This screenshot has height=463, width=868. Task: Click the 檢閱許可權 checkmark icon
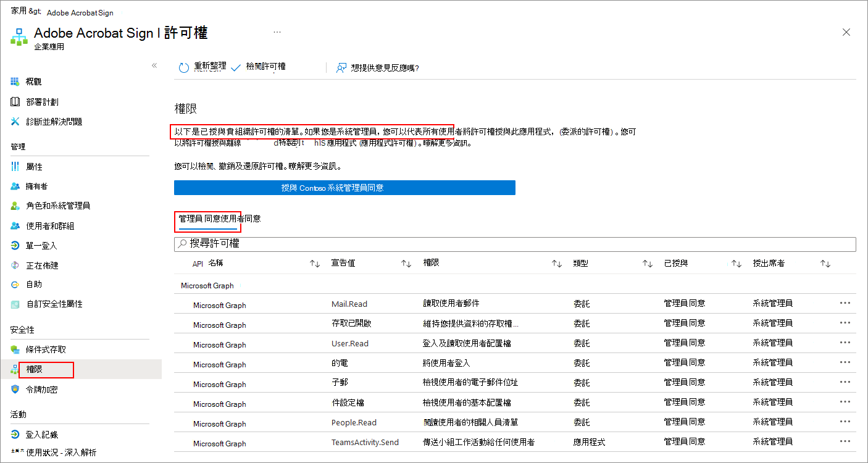[x=236, y=69]
